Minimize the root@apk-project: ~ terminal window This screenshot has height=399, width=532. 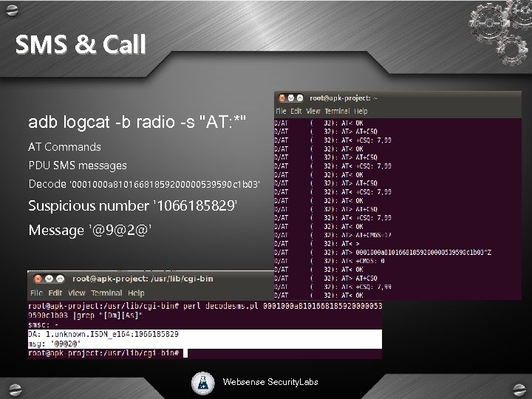click(x=291, y=98)
